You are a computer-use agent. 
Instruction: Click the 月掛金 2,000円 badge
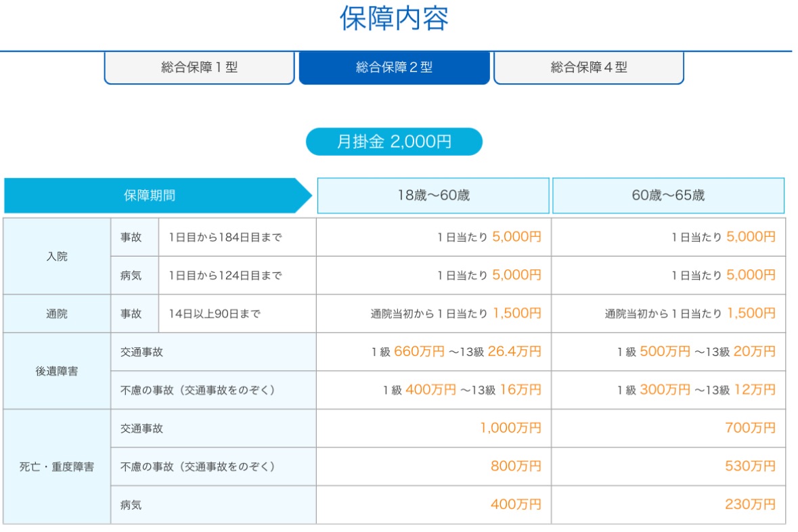point(394,142)
